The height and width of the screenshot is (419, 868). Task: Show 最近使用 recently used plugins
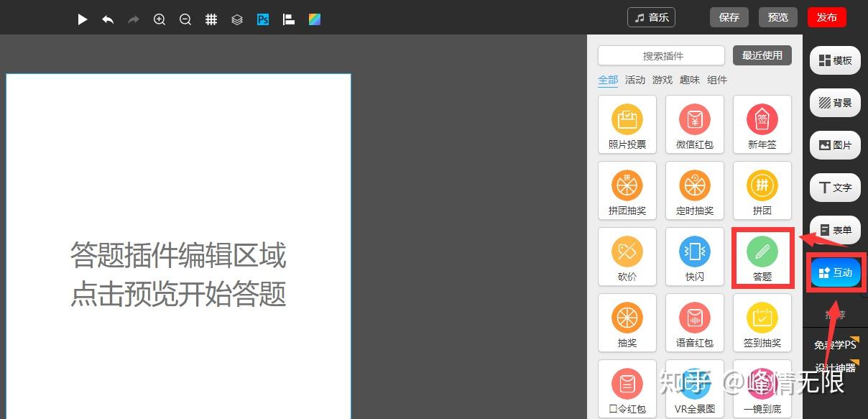click(762, 55)
